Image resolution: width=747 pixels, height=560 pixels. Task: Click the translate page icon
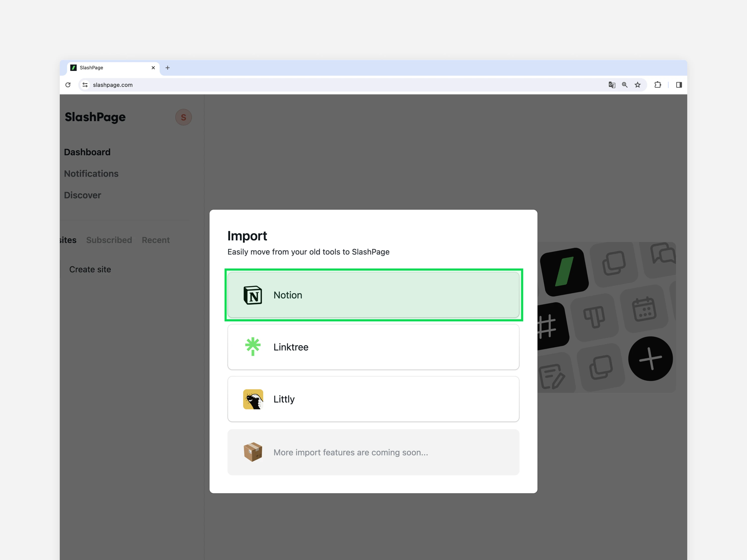(612, 85)
